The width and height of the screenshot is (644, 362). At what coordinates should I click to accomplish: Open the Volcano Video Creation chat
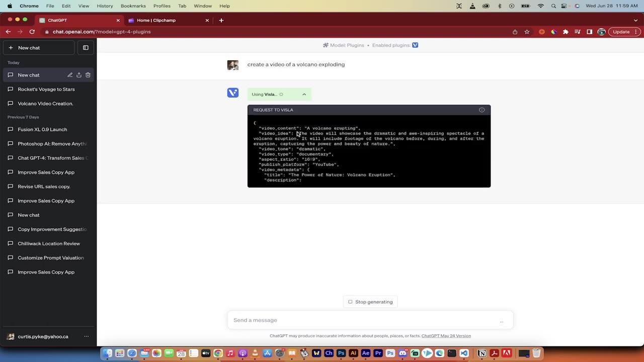tap(45, 104)
